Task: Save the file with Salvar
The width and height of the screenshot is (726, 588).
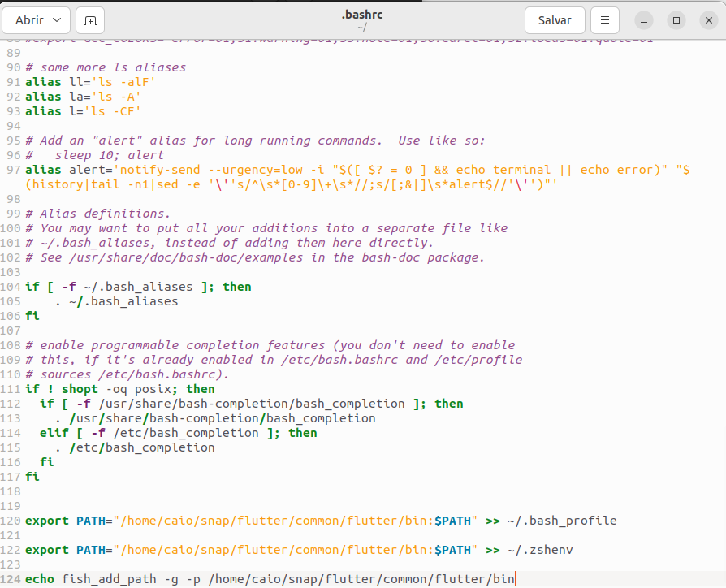Action: pos(554,19)
